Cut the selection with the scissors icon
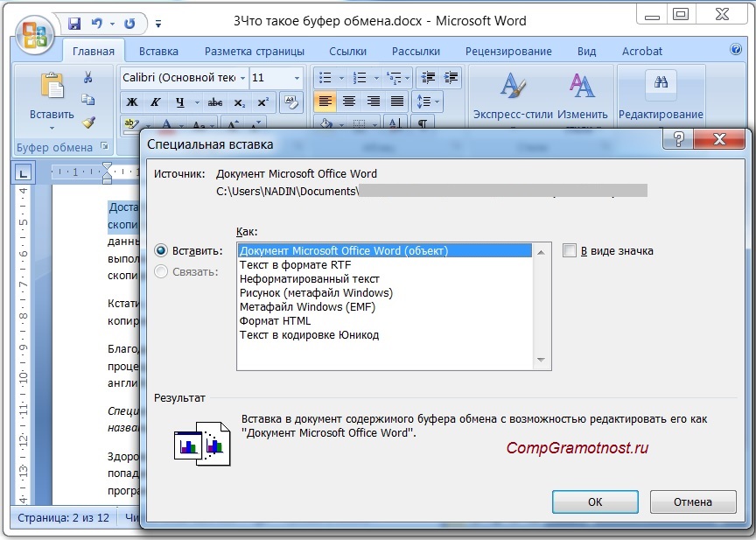The image size is (756, 540). click(87, 77)
